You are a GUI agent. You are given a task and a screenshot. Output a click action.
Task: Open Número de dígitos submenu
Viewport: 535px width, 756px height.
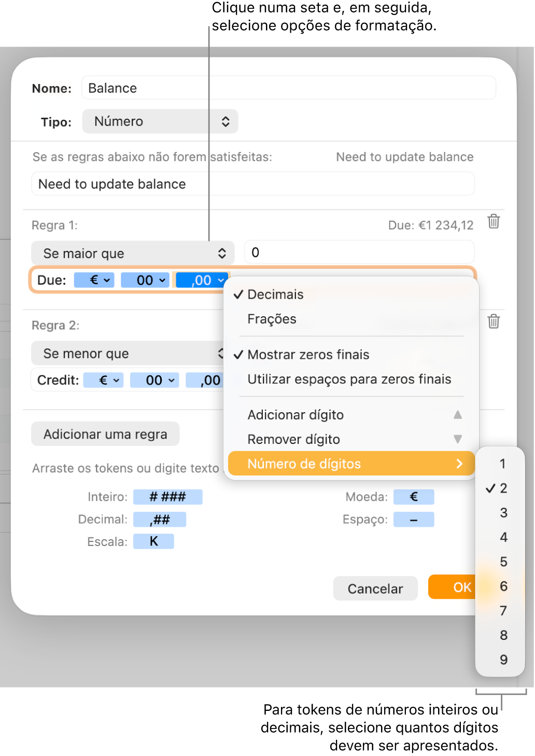coord(351,464)
